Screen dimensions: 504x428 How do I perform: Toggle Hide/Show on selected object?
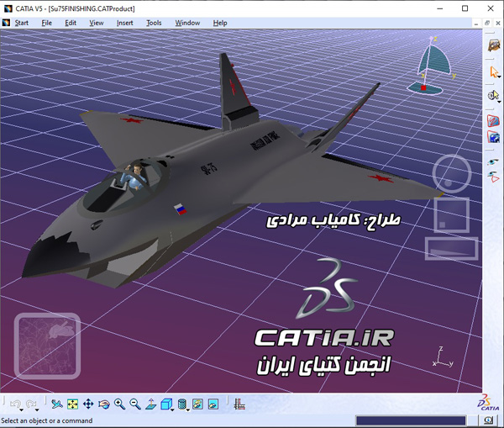pos(197,404)
